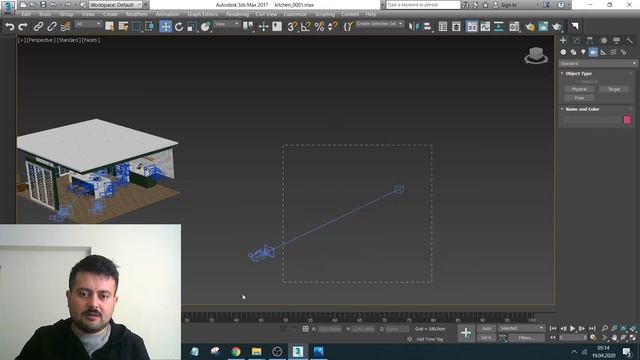Open Workspace: Default dropdown
This screenshot has height=360, width=640.
(116, 5)
